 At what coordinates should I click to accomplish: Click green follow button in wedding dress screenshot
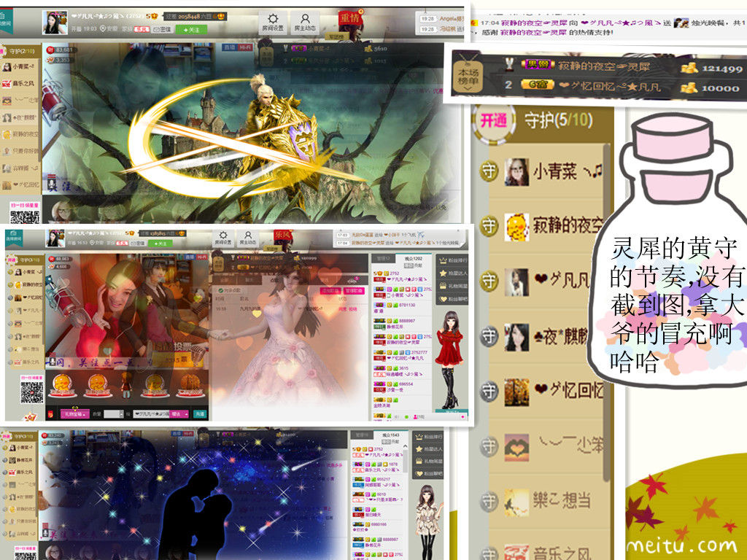[x=160, y=244]
